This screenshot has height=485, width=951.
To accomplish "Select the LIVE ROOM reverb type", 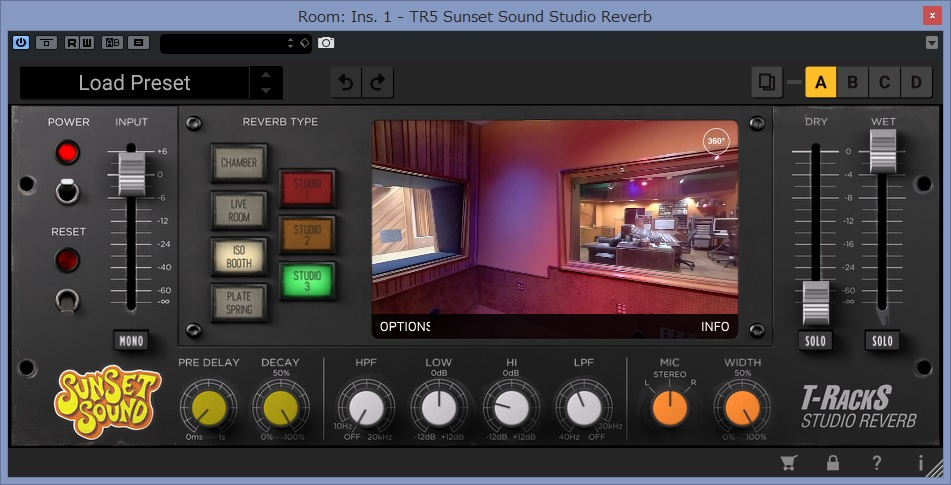I will pos(239,210).
